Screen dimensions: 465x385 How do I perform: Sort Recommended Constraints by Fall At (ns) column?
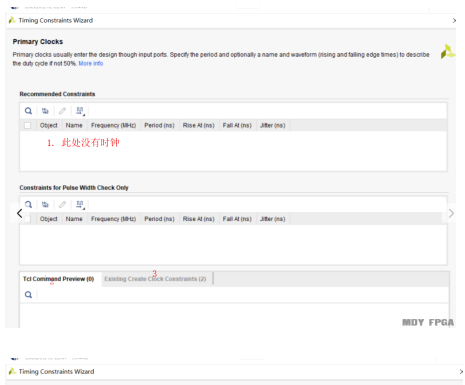click(x=237, y=125)
